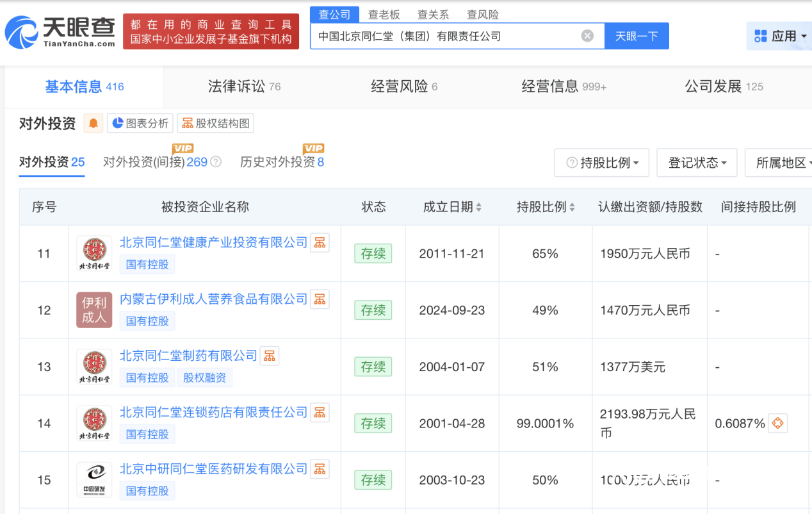This screenshot has height=514, width=812.
Task: Click the bell notification icon beside 对外投资
Action: click(94, 124)
